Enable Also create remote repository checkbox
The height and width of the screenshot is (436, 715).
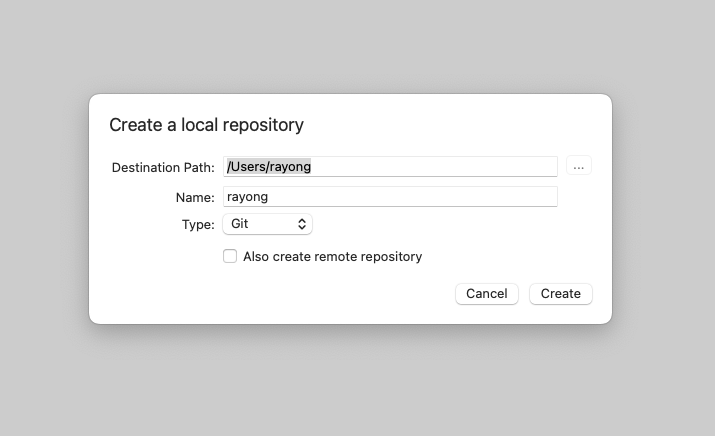click(x=230, y=256)
